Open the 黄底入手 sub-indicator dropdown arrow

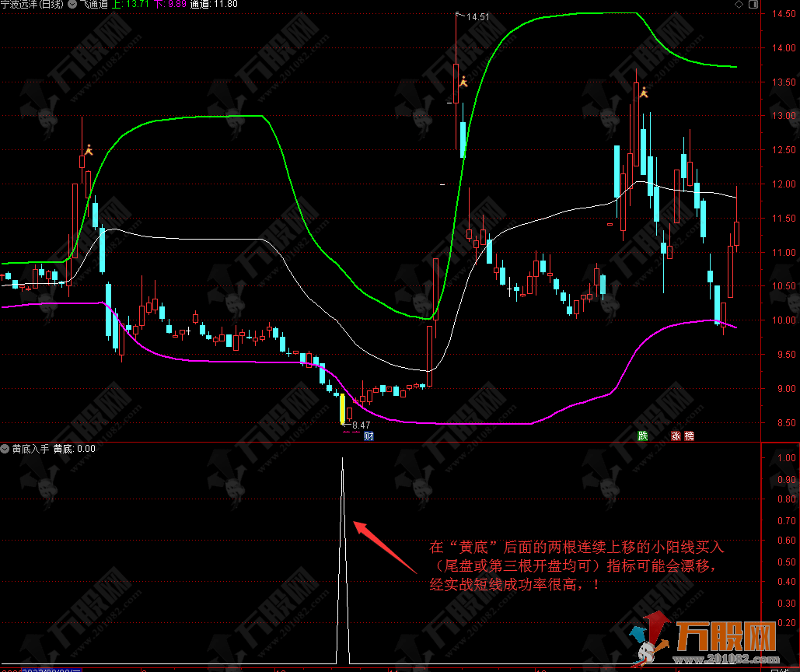point(5,449)
